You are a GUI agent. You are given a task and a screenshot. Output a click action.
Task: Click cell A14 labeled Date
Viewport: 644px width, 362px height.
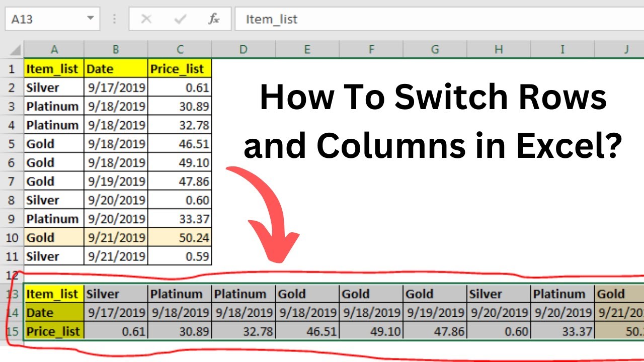tap(54, 313)
